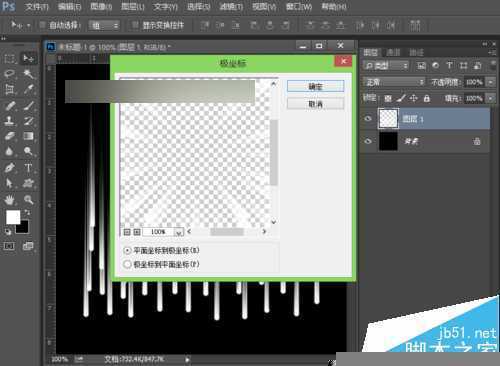Enable Show Transform Controls checkbox
This screenshot has height=366, width=500.
(135, 25)
